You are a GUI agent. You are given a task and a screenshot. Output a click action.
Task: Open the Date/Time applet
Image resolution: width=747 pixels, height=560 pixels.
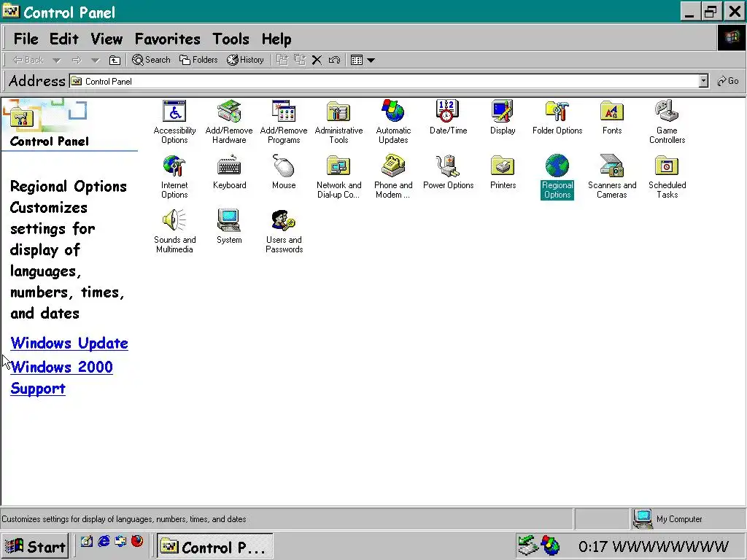448,117
